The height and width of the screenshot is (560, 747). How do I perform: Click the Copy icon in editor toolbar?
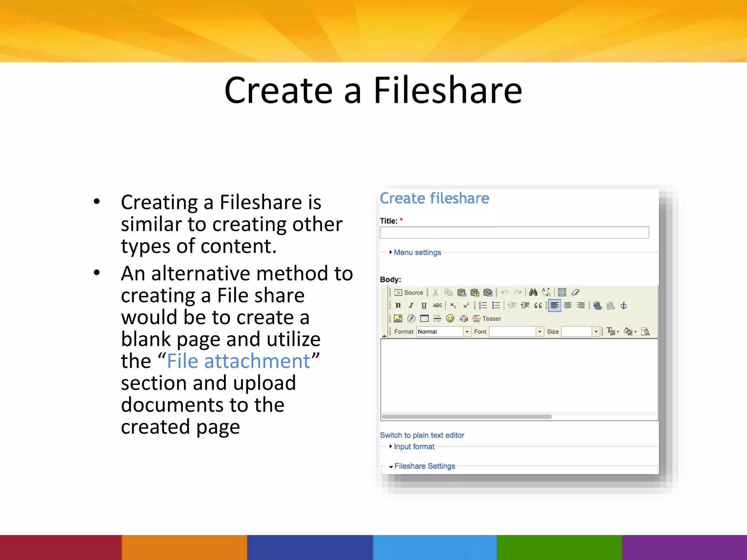click(448, 292)
